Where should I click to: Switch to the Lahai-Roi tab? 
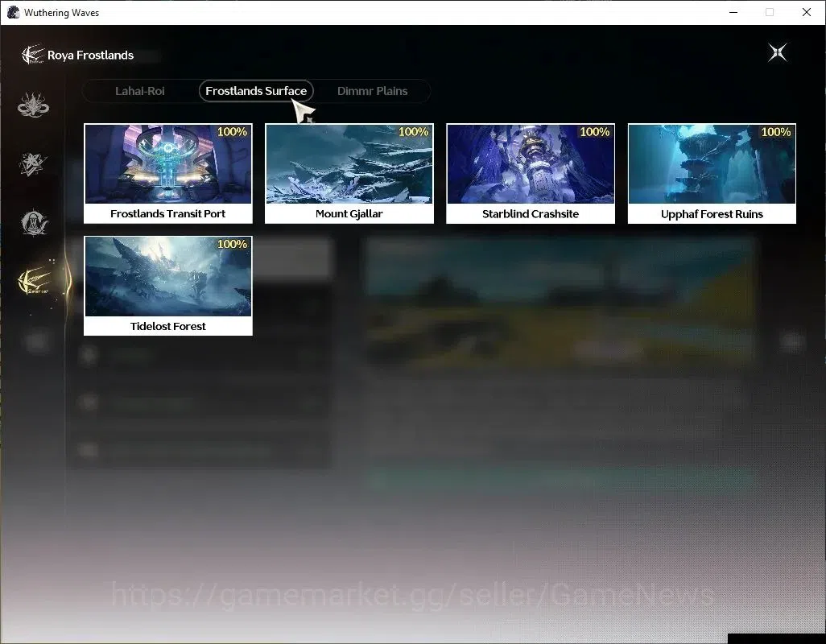coord(139,91)
